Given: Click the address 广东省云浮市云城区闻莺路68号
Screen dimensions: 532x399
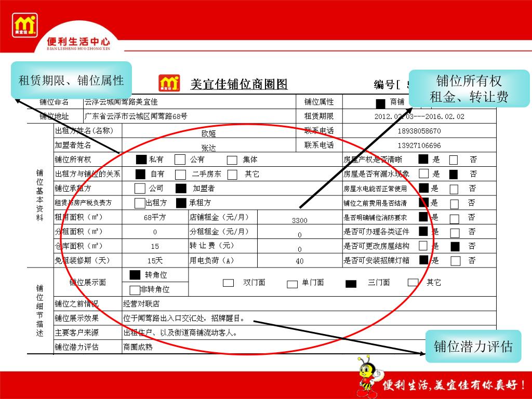Looking at the screenshot, I should pyautogui.click(x=136, y=116).
